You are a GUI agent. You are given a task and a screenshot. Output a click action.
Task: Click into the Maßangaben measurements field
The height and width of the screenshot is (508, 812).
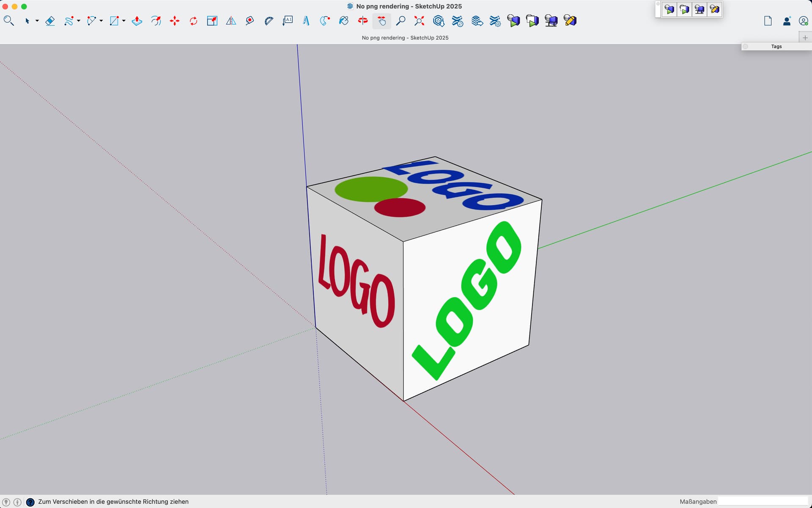pos(763,501)
